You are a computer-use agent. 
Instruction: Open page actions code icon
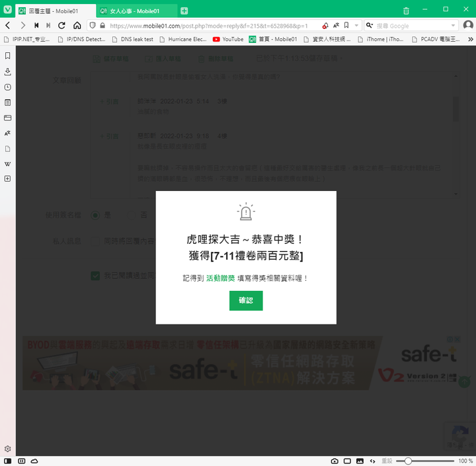pyautogui.click(x=372, y=461)
